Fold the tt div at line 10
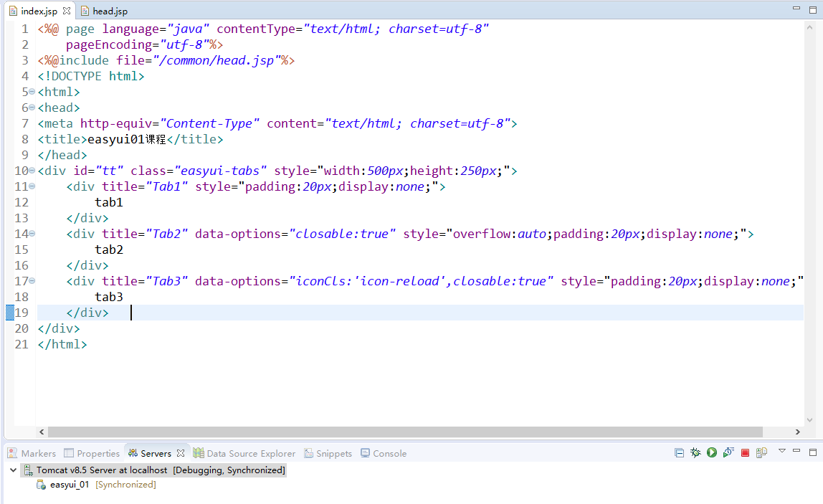 pyautogui.click(x=32, y=171)
